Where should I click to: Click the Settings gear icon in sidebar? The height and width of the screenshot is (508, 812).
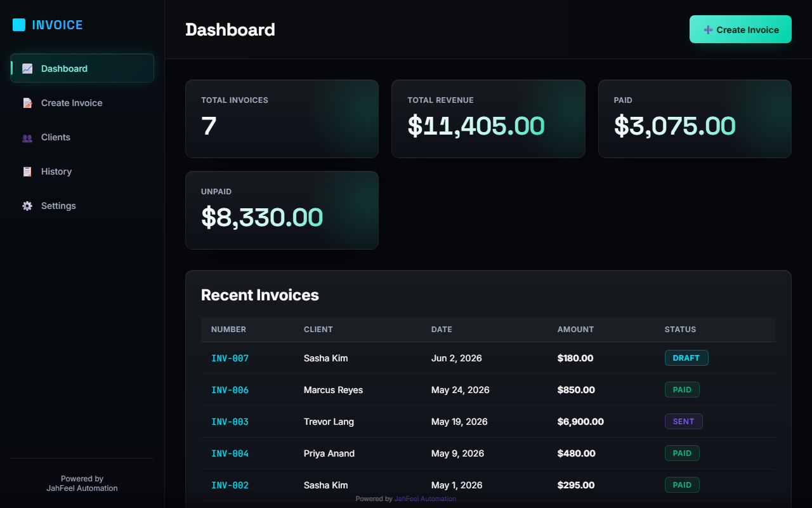pyautogui.click(x=27, y=206)
